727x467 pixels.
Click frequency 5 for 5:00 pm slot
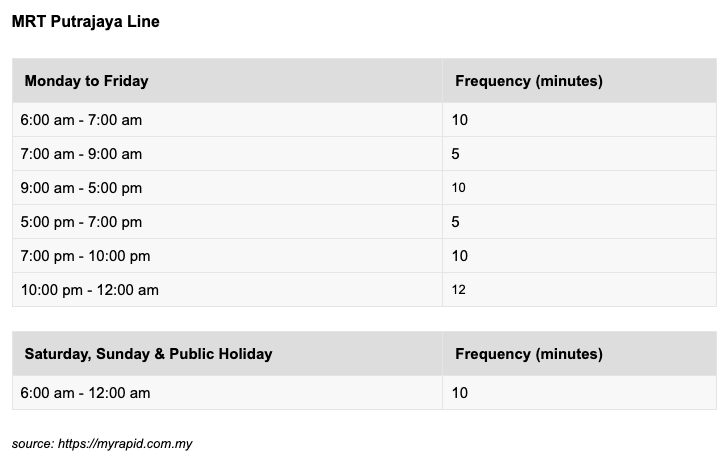[455, 222]
